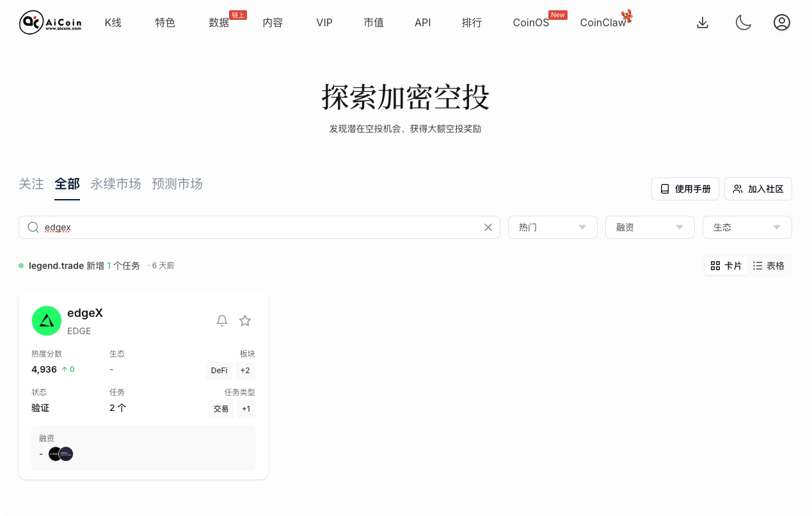The height and width of the screenshot is (516, 812).
Task: Open the 融资 filter dropdown
Action: tap(649, 227)
